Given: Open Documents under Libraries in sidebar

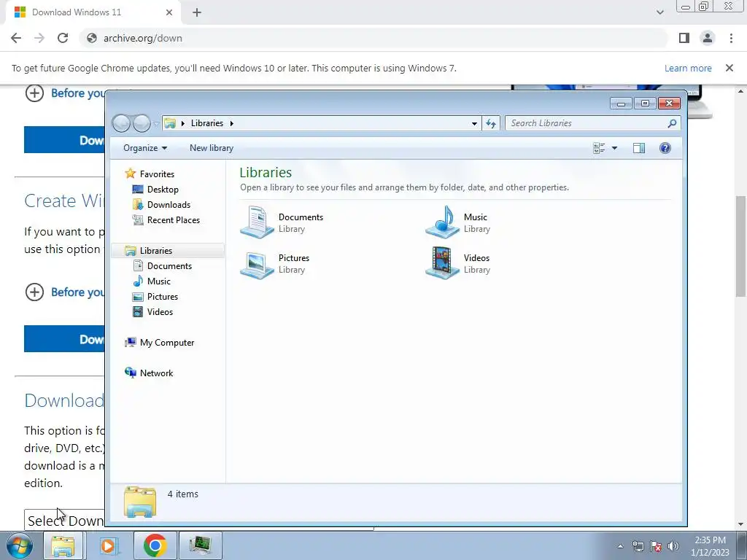Looking at the screenshot, I should point(169,266).
